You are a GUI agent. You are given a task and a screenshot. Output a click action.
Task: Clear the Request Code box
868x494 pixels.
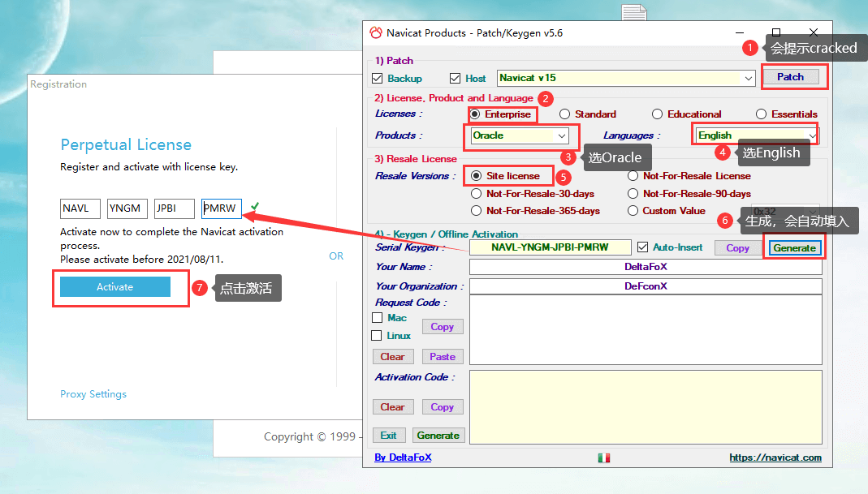pos(392,357)
